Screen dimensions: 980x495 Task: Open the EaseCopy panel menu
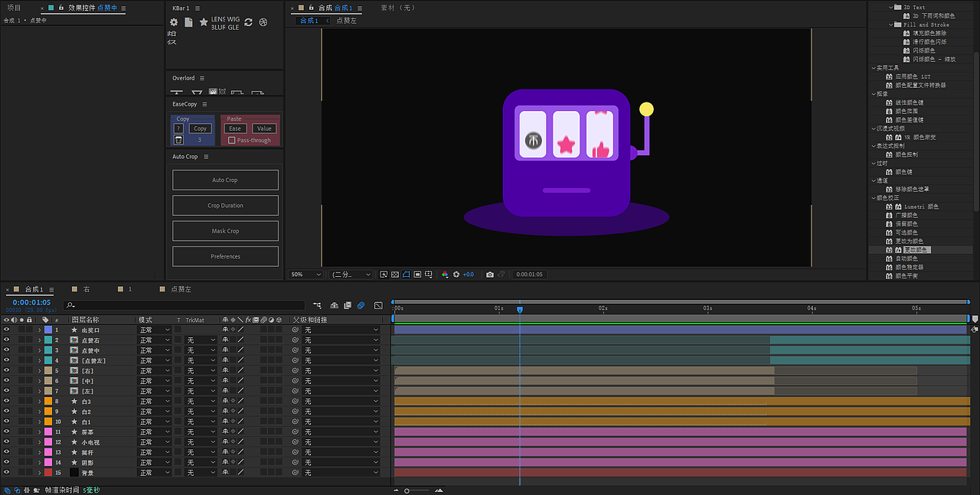click(205, 104)
